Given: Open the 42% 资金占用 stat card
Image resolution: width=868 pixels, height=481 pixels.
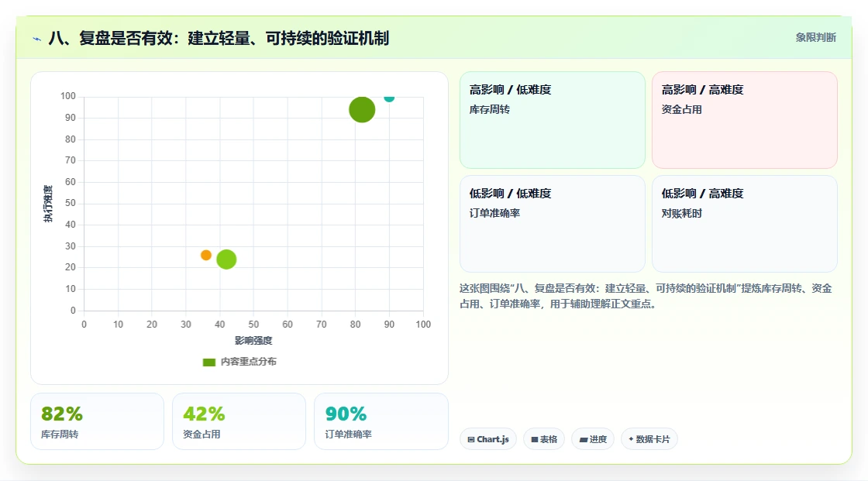Looking at the screenshot, I should (x=239, y=421).
